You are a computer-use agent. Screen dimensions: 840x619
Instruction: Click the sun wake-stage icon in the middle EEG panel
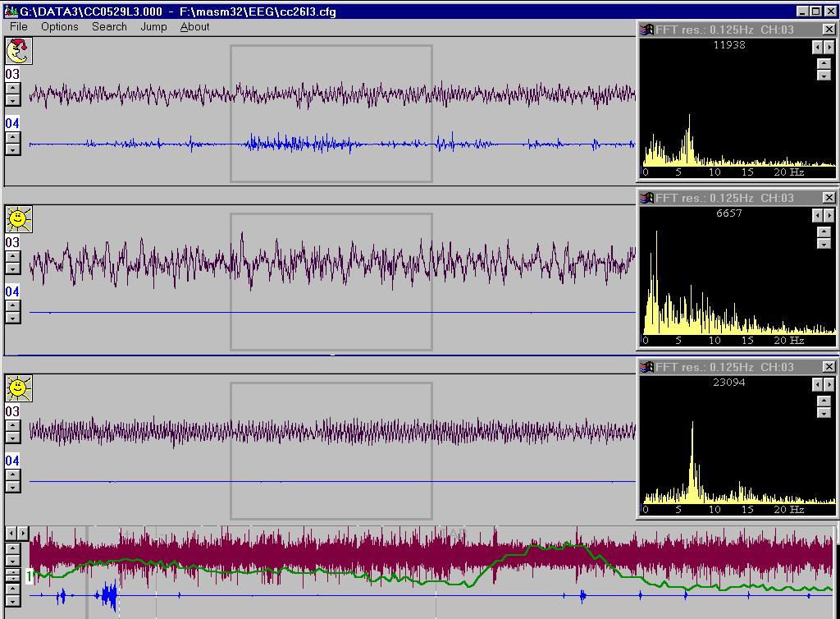[19, 220]
